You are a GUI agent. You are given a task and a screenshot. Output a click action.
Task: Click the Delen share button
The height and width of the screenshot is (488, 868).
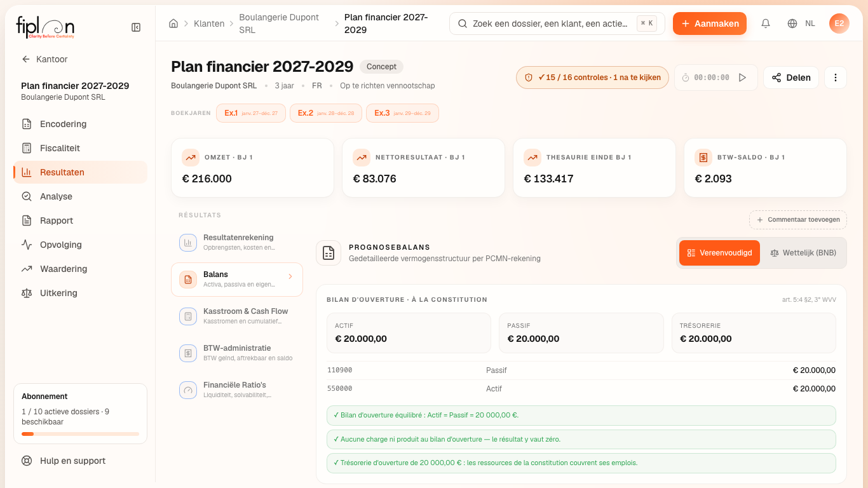(x=791, y=78)
